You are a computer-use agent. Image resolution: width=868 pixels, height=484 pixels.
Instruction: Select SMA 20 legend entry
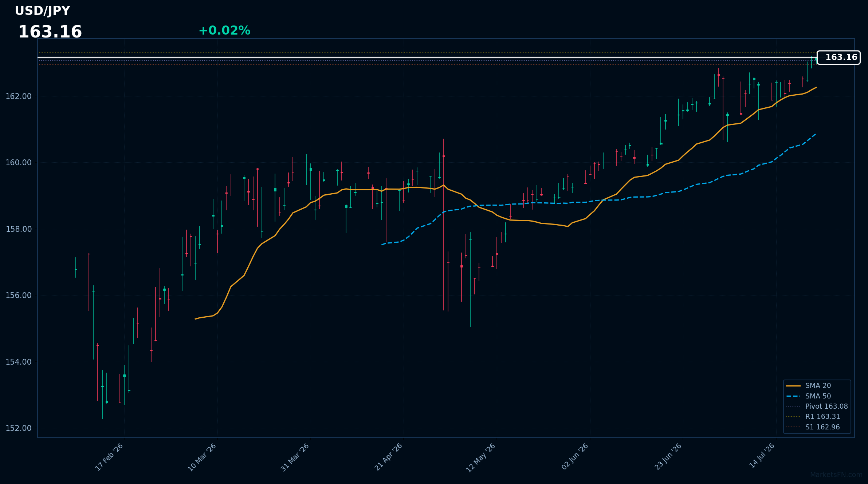click(808, 386)
